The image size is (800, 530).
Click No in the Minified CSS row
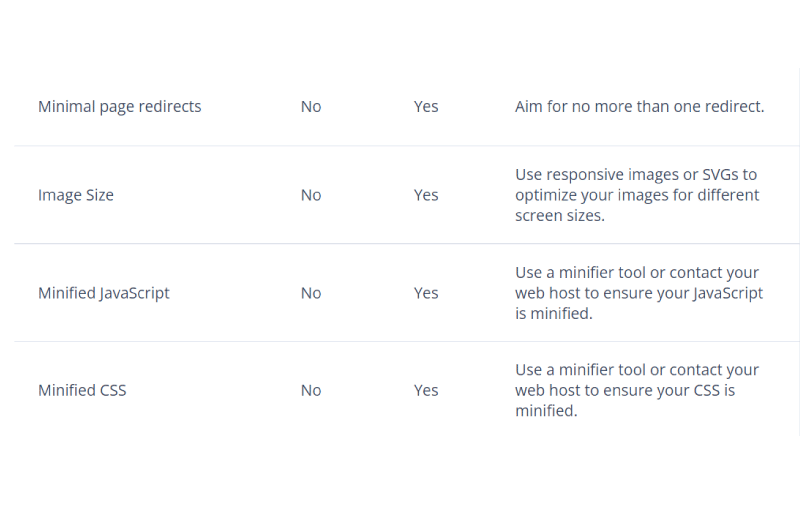click(311, 390)
